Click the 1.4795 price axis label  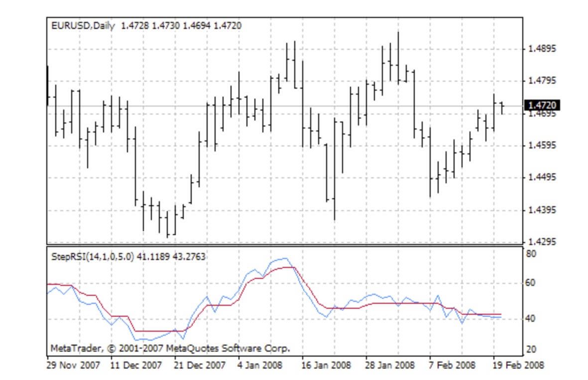coord(542,81)
